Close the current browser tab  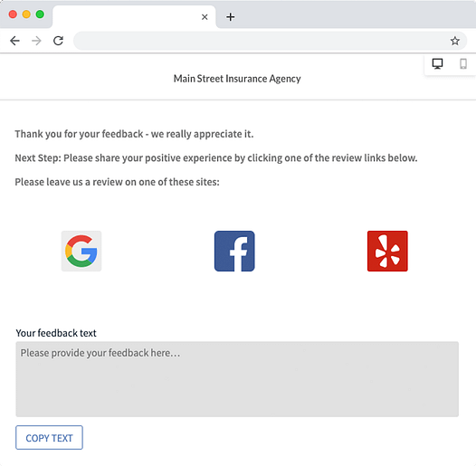click(x=205, y=17)
